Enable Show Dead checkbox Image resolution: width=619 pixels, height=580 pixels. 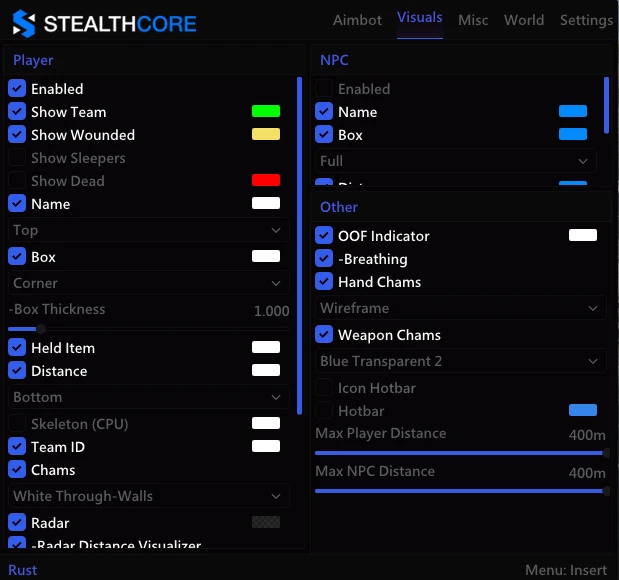pyautogui.click(x=17, y=180)
